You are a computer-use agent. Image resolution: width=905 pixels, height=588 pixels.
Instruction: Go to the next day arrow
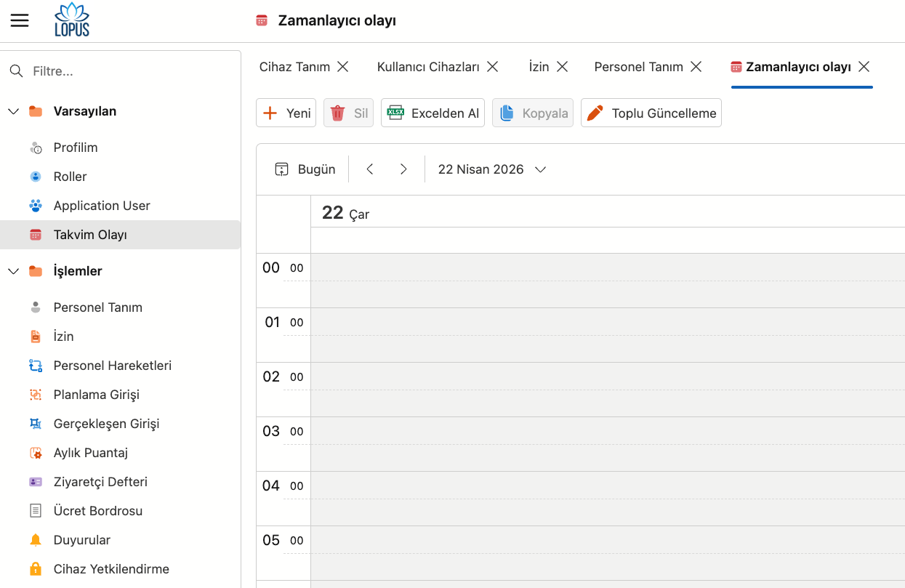[403, 169]
